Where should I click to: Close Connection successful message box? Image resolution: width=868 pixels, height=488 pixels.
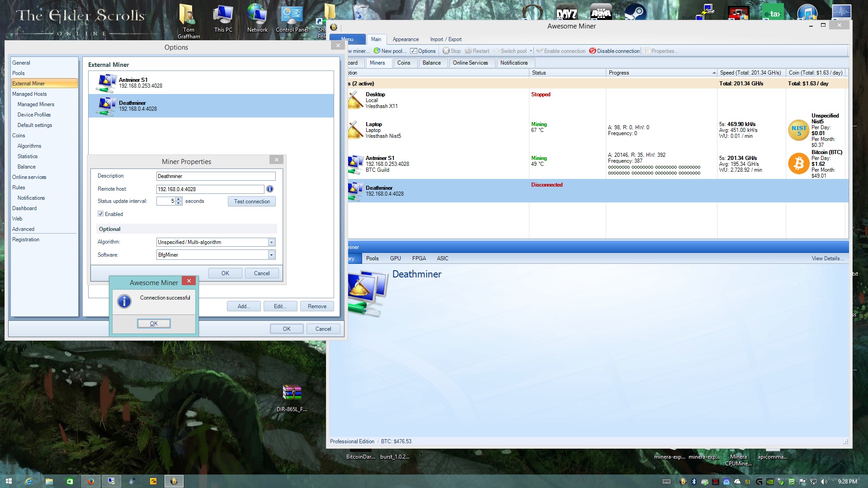tap(189, 281)
